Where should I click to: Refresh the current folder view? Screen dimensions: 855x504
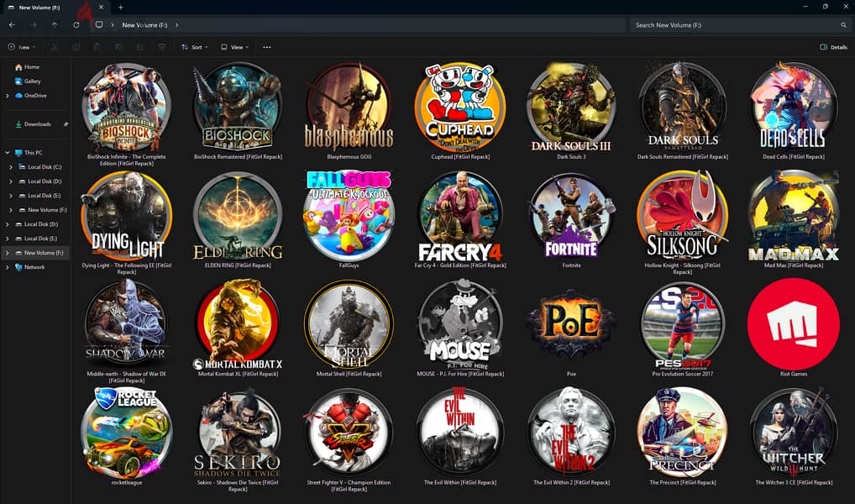click(76, 25)
